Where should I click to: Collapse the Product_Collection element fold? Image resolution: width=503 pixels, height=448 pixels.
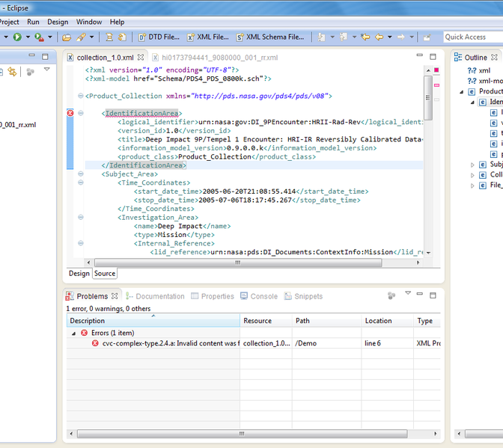click(x=81, y=96)
